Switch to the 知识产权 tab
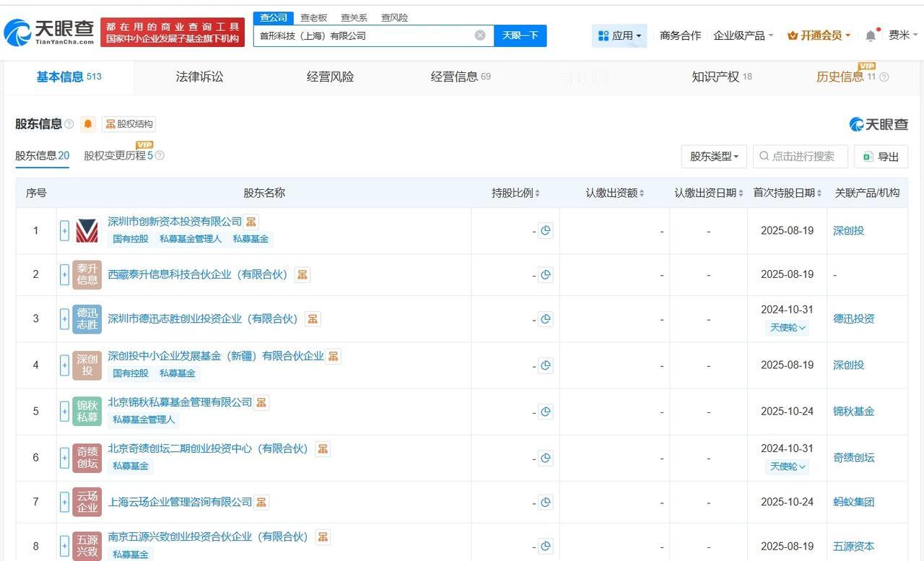The height and width of the screenshot is (561, 924). (x=722, y=77)
